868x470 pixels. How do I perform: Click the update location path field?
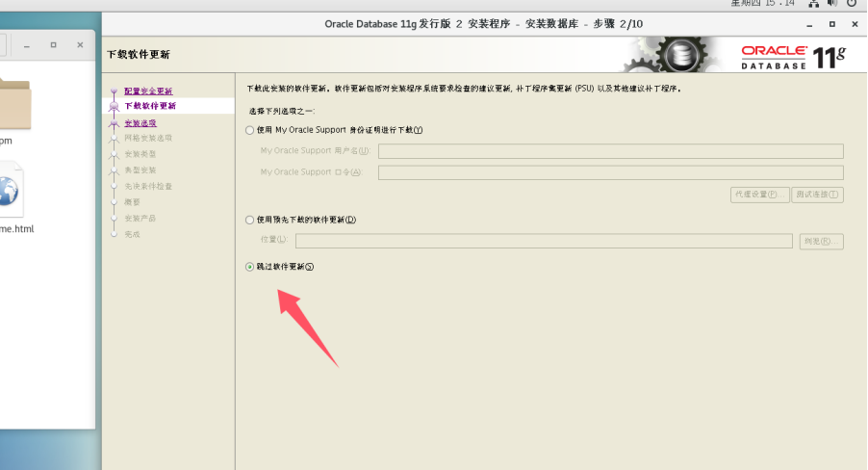544,241
